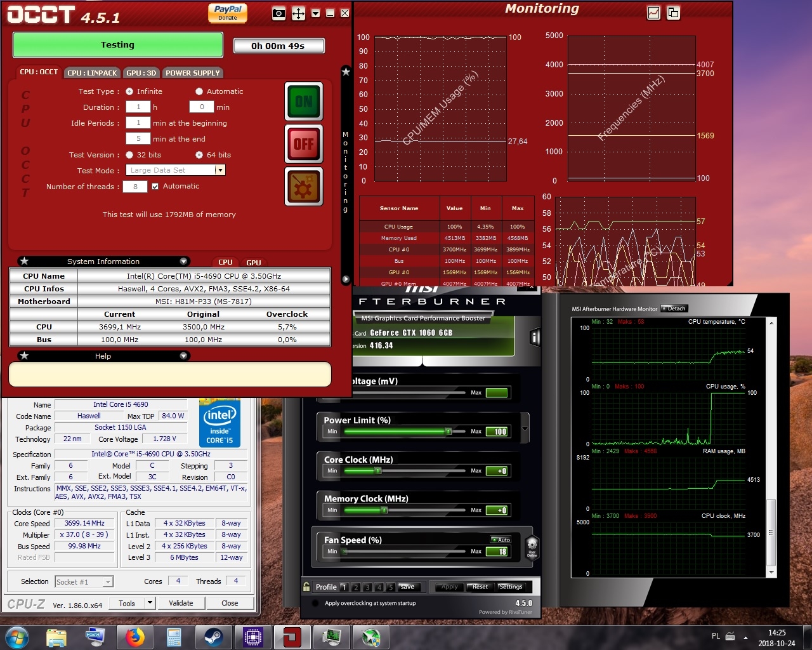Open OCCT options with the gear icon
The width and height of the screenshot is (812, 650).
point(304,187)
